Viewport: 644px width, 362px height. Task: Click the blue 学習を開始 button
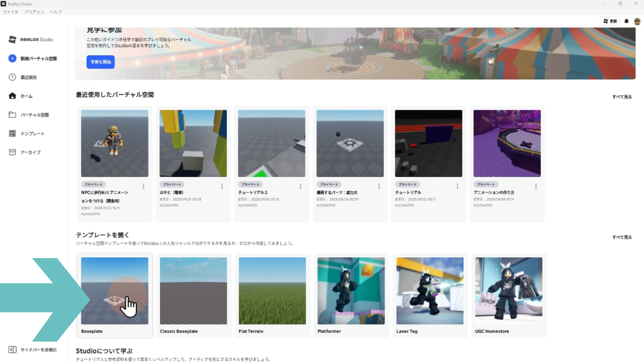(101, 62)
